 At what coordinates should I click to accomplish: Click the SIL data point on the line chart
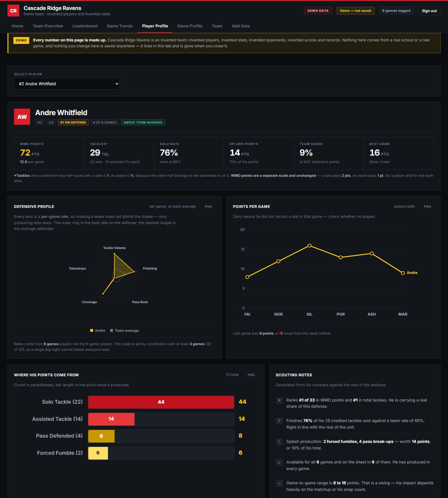(310, 246)
